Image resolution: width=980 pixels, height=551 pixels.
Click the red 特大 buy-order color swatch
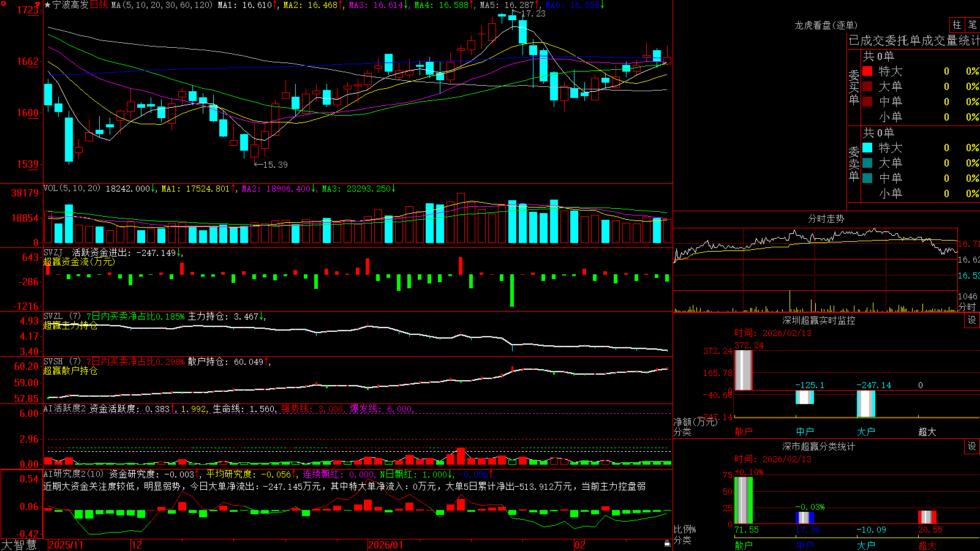pos(867,71)
